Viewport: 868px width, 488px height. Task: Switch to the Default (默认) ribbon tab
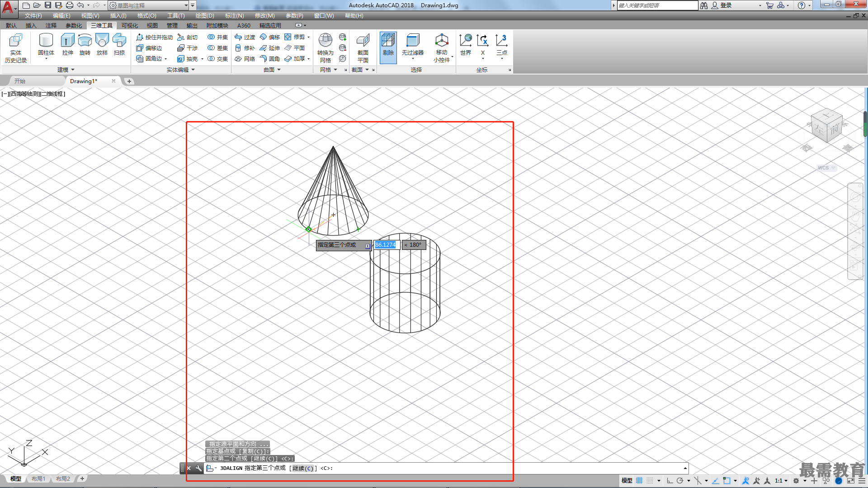[11, 25]
